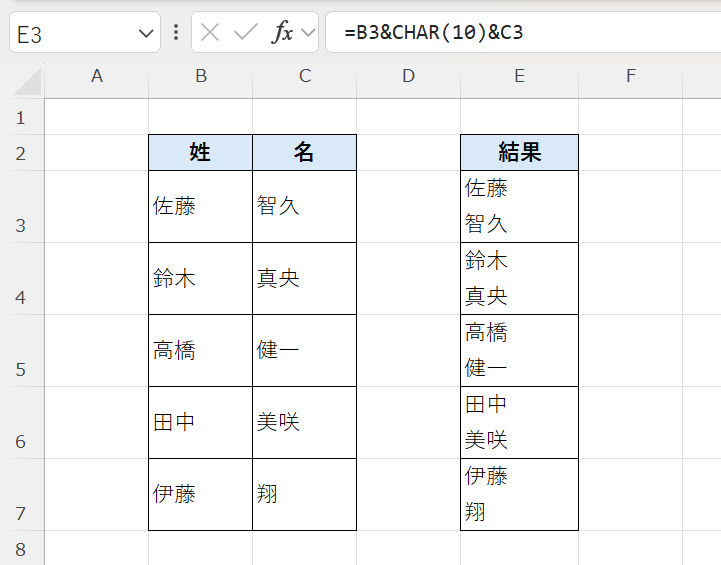Select the result cell with 高橋 健一

click(519, 350)
